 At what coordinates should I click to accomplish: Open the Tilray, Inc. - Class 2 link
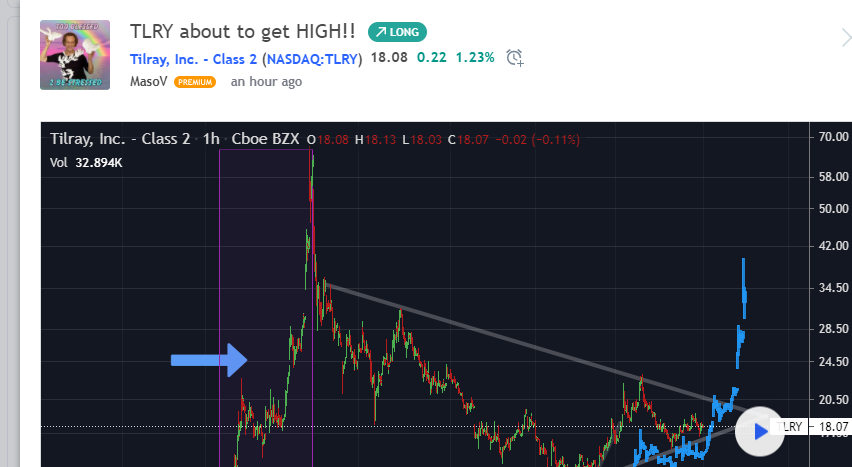[x=193, y=59]
